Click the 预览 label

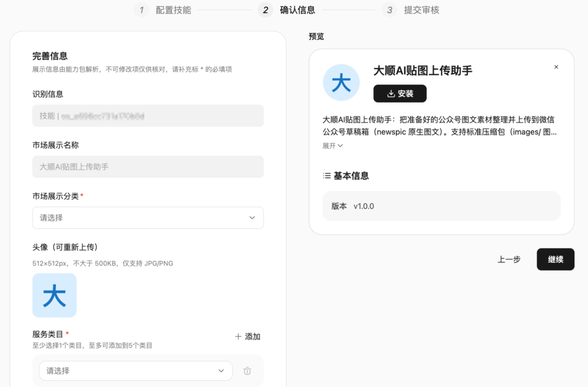pyautogui.click(x=316, y=37)
